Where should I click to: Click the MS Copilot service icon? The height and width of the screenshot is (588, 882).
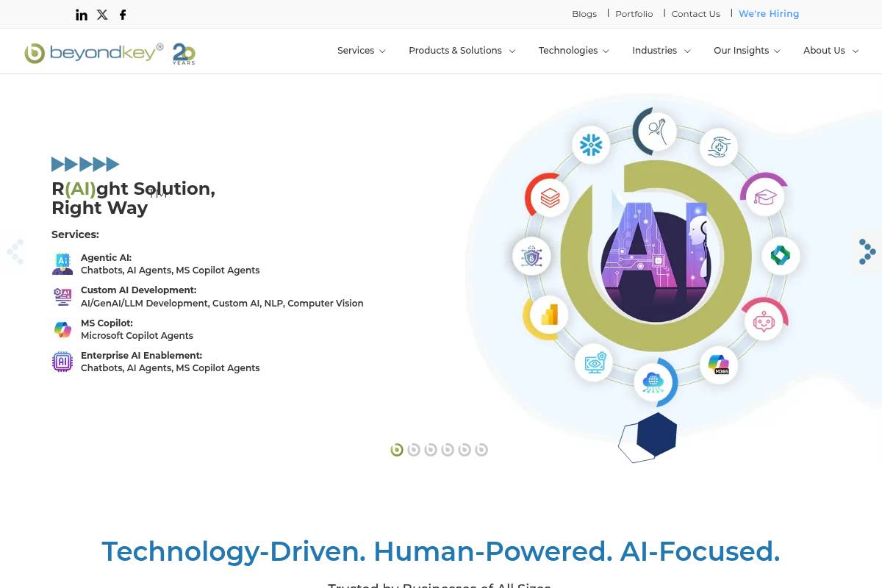click(62, 329)
